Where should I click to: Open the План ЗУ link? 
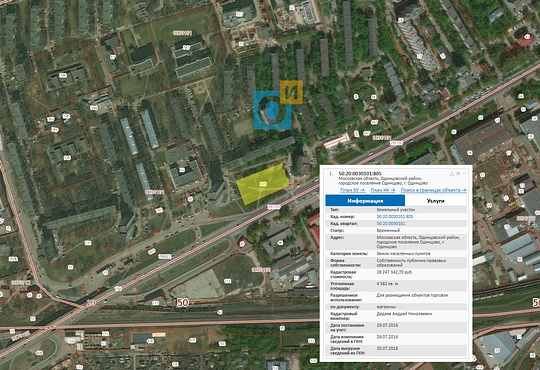(353, 190)
